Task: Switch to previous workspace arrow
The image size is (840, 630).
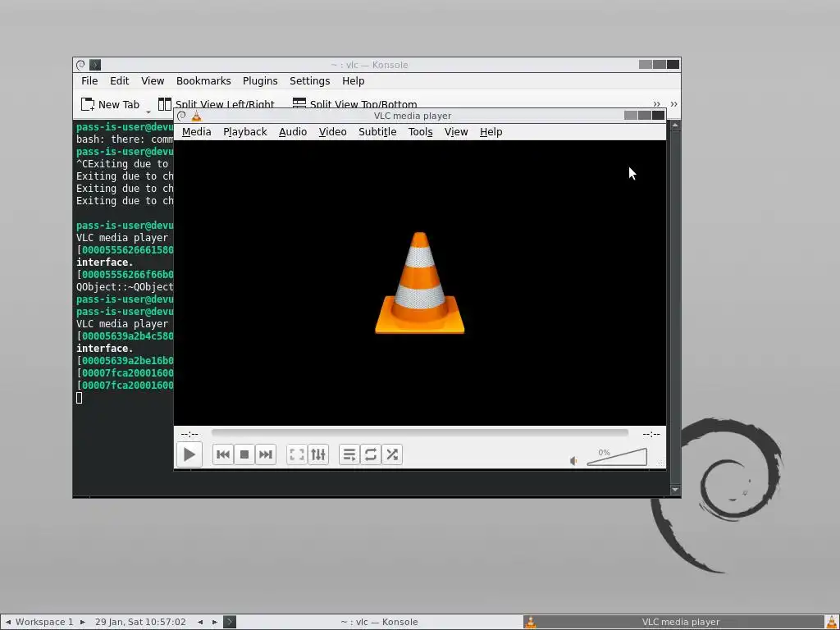Action: 8,622
